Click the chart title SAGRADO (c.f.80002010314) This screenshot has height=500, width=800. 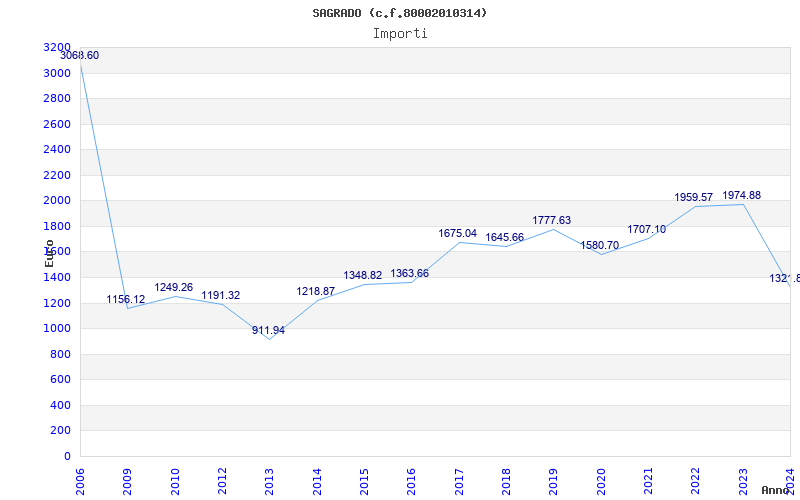[399, 13]
